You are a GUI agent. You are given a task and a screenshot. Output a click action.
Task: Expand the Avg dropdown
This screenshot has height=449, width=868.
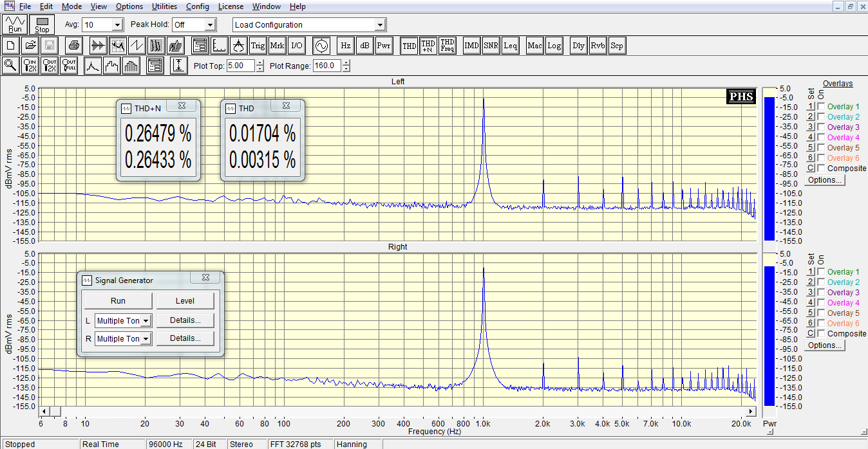click(x=117, y=25)
